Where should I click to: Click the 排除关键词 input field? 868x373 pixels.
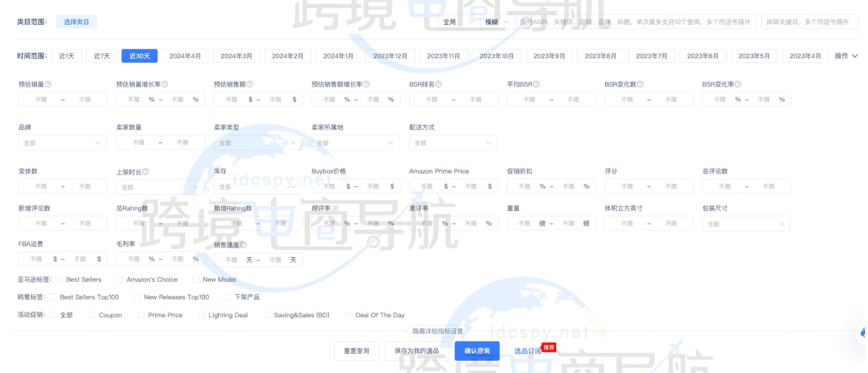[810, 21]
